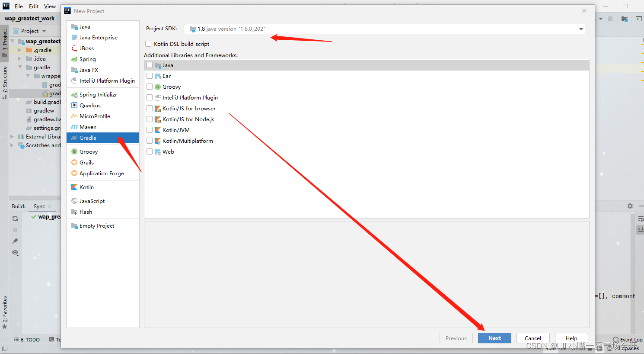Check the Kotlin/JVM framework checkbox
This screenshot has width=644, height=354.
click(150, 130)
